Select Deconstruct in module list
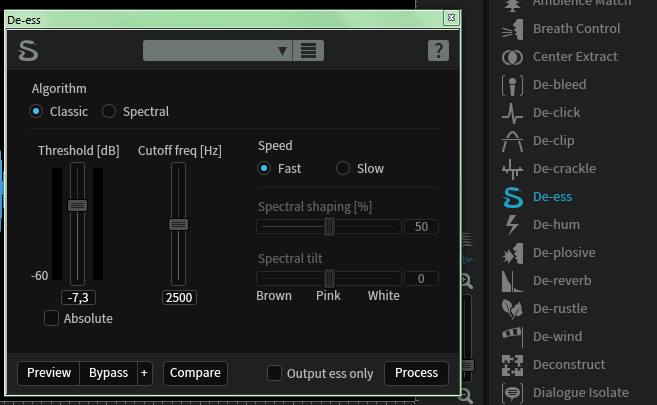The image size is (657, 405). (x=569, y=364)
